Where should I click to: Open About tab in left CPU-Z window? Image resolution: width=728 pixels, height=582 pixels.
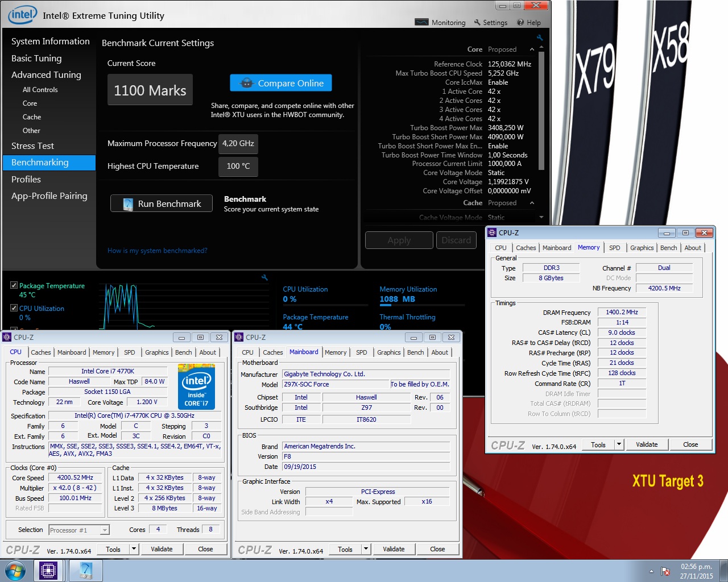click(x=208, y=352)
